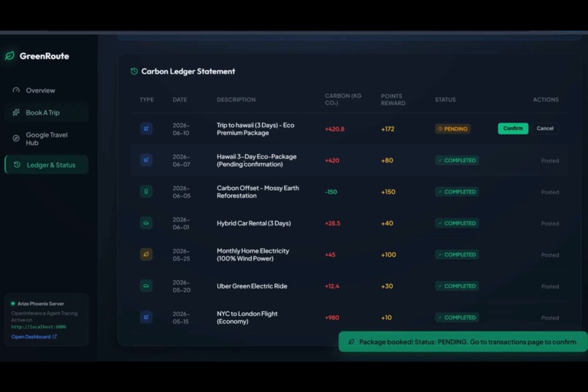588x392 pixels.
Task: Cancel the pending Hawaii trip
Action: [x=545, y=128]
